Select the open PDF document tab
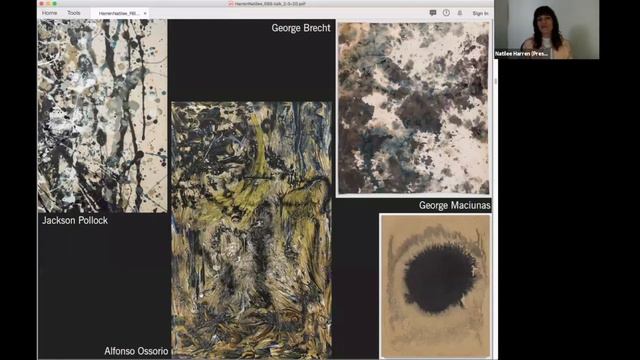 coord(119,13)
